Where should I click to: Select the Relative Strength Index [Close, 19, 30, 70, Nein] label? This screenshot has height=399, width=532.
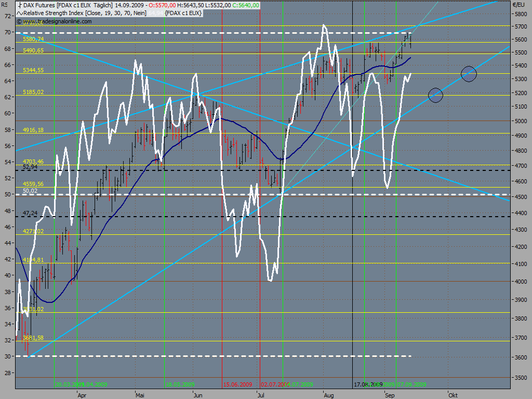pos(85,13)
